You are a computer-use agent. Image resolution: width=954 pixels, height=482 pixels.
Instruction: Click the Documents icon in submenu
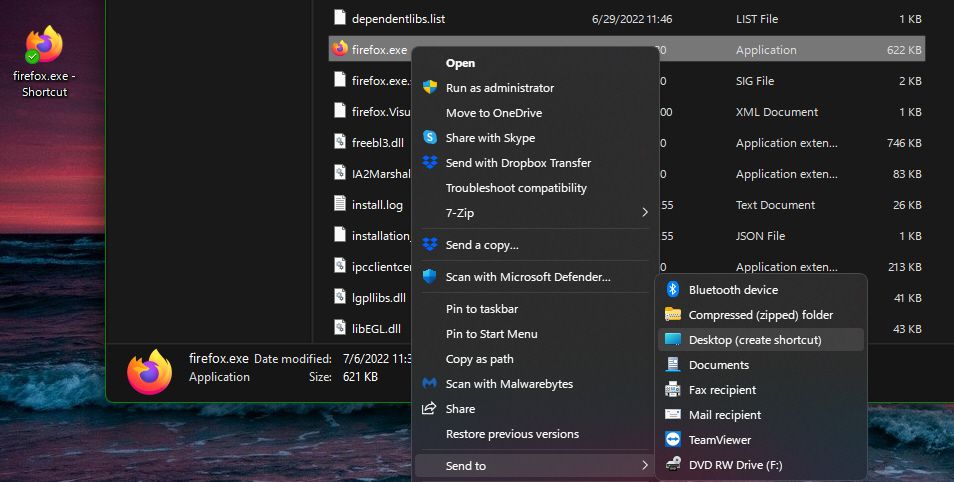[x=673, y=364]
